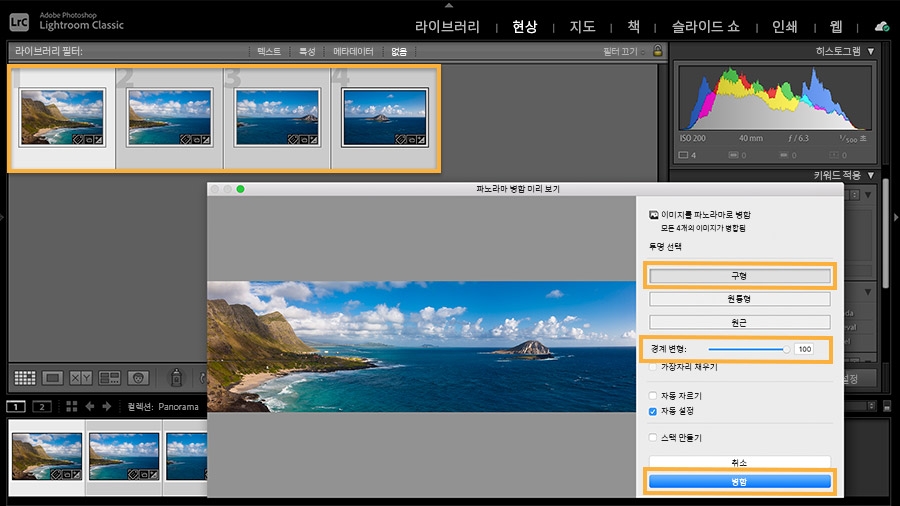900x506 pixels.
Task: Collapse the 히스토그램 panel triangle
Action: [871, 51]
